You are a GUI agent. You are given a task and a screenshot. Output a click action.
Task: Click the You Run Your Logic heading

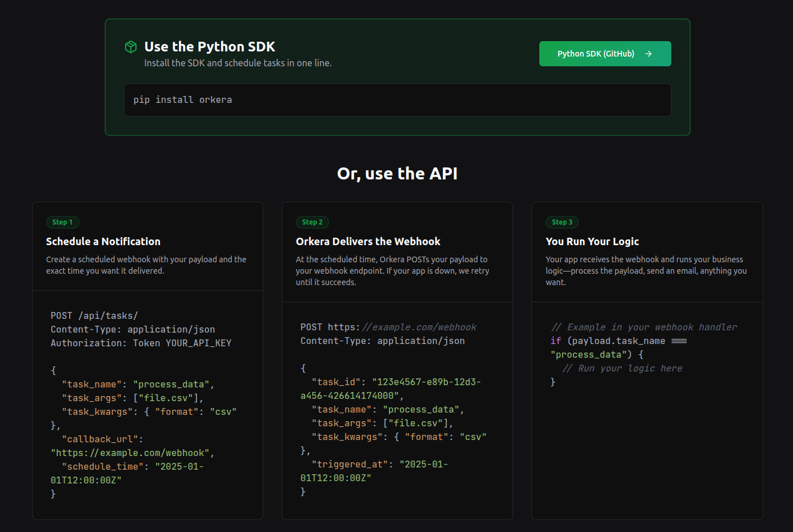[592, 242]
